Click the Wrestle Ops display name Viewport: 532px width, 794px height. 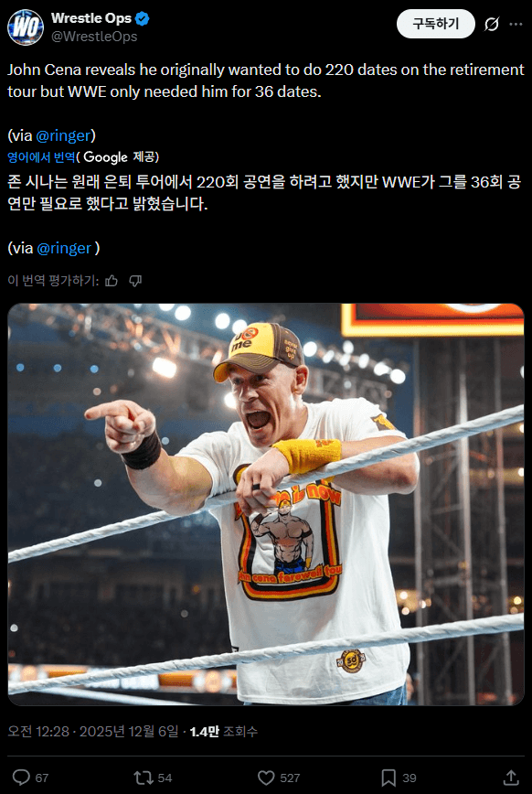91,18
